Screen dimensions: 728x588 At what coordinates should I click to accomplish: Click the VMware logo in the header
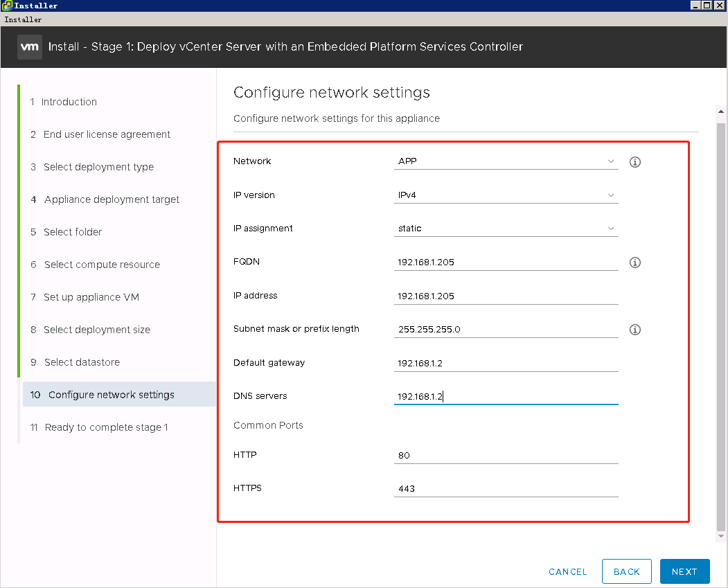tap(28, 46)
